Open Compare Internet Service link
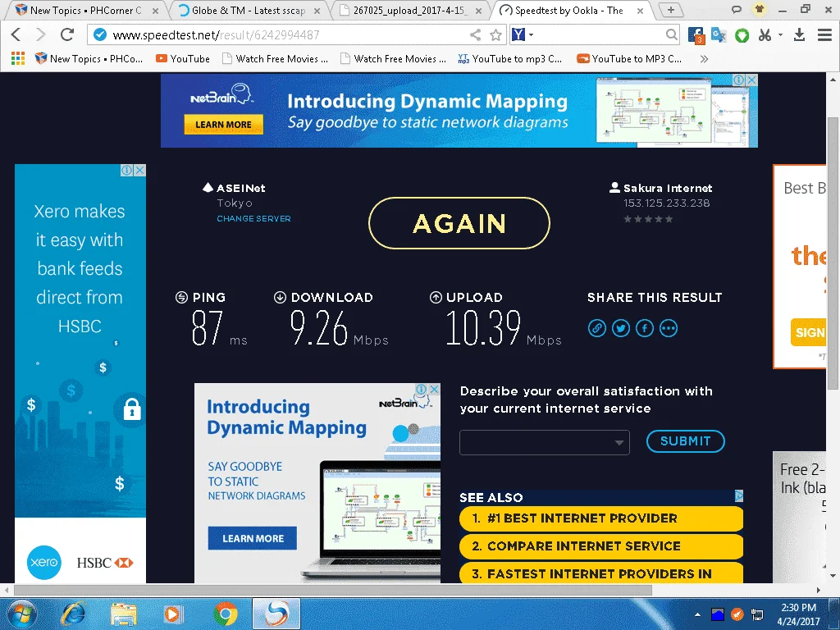Image resolution: width=840 pixels, height=630 pixels. (x=601, y=546)
